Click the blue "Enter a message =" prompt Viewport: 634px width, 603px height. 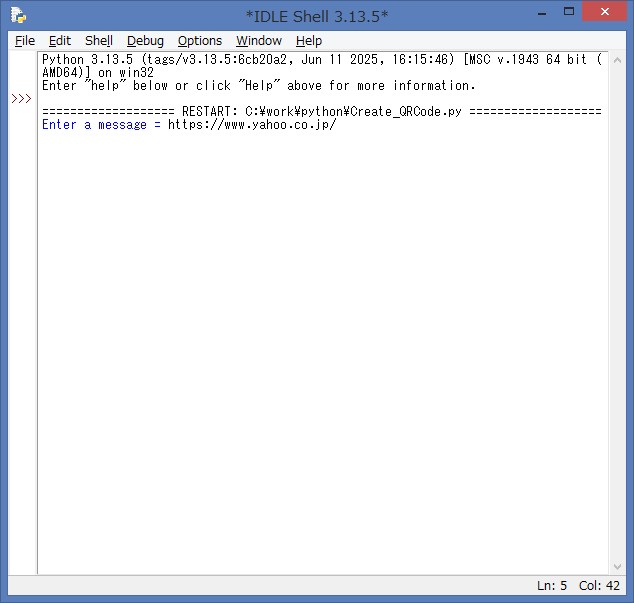(x=101, y=125)
